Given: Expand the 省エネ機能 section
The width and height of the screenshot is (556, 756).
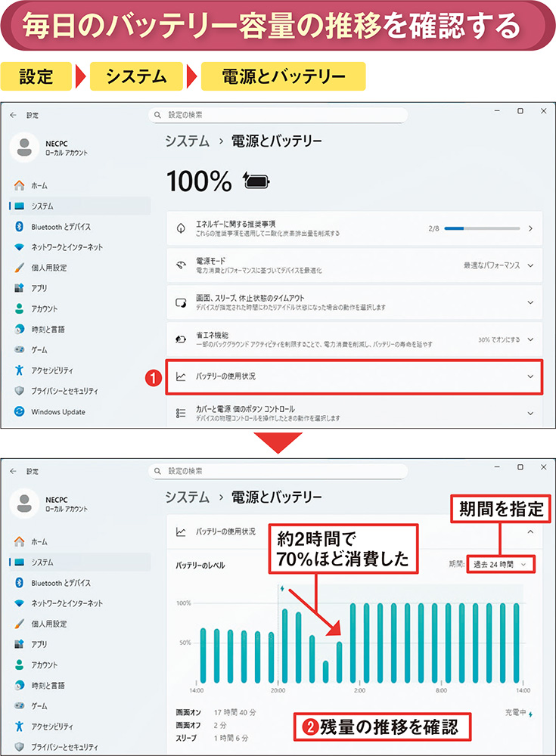Looking at the screenshot, I should point(354,339).
